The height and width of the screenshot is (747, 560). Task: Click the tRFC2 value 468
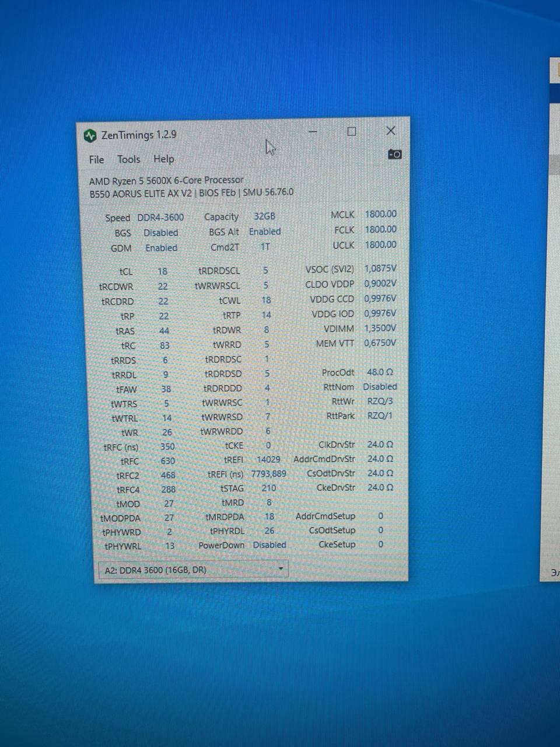tap(168, 475)
